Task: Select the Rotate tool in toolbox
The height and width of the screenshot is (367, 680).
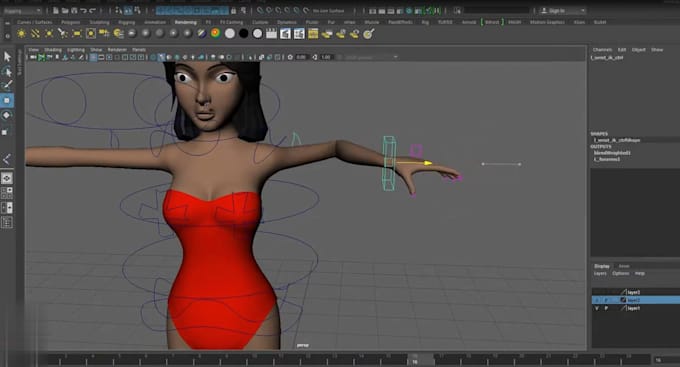Action: pyautogui.click(x=7, y=115)
